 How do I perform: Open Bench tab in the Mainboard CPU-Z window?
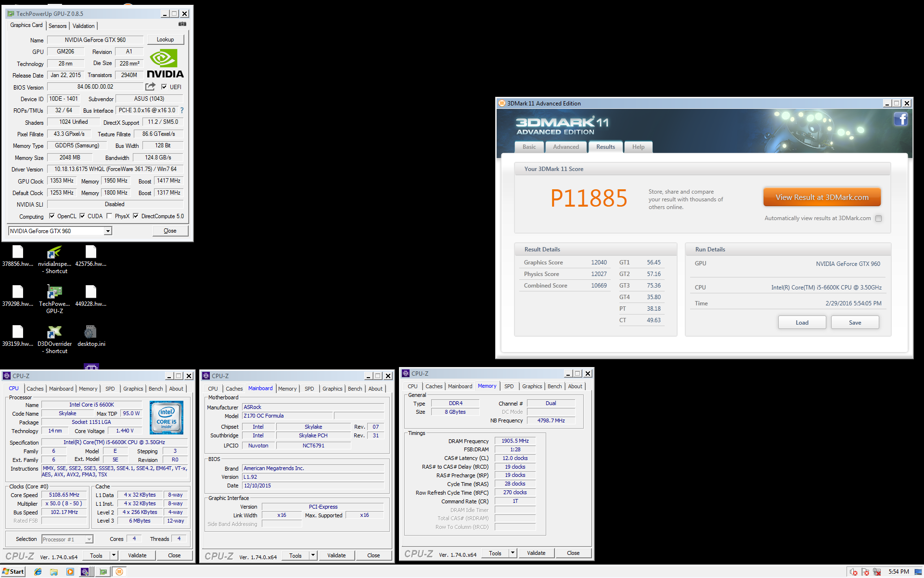click(x=355, y=389)
